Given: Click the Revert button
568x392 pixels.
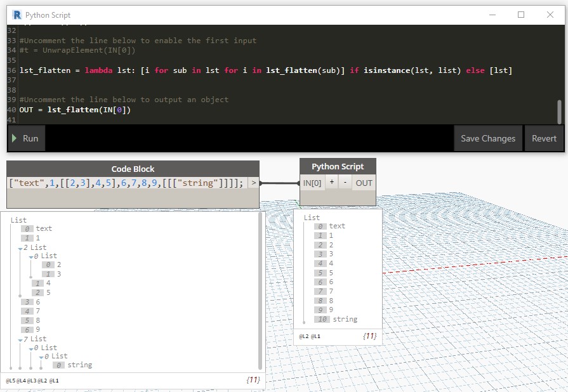Looking at the screenshot, I should pos(544,138).
